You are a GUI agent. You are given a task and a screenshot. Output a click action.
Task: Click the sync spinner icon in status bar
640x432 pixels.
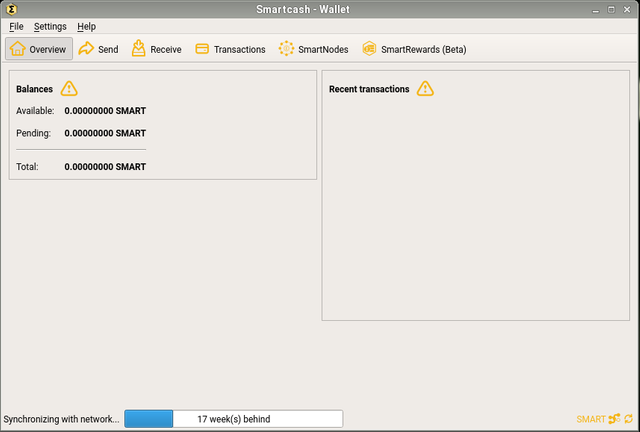(629, 419)
